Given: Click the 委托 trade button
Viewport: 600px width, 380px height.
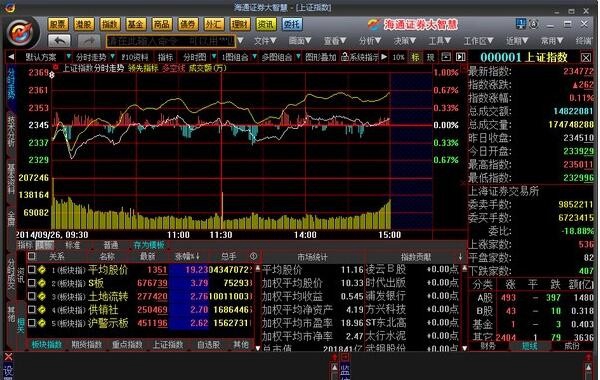Looking at the screenshot, I should click(292, 24).
